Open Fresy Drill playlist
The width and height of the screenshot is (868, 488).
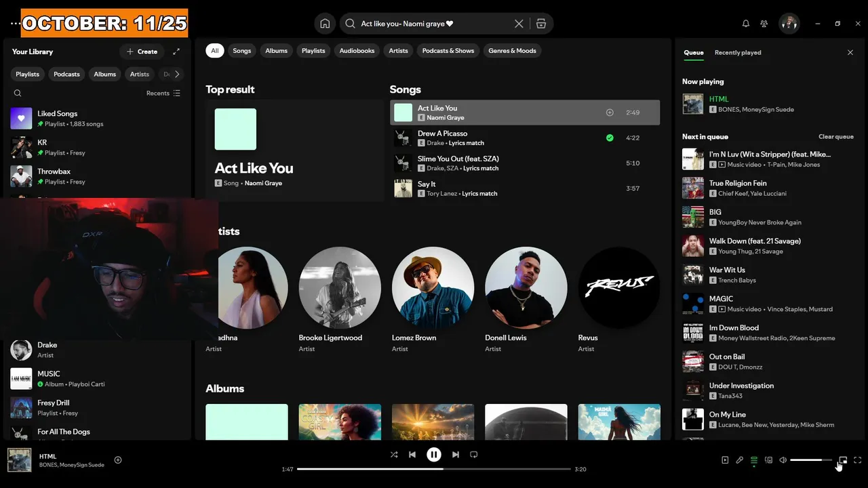[x=96, y=407]
